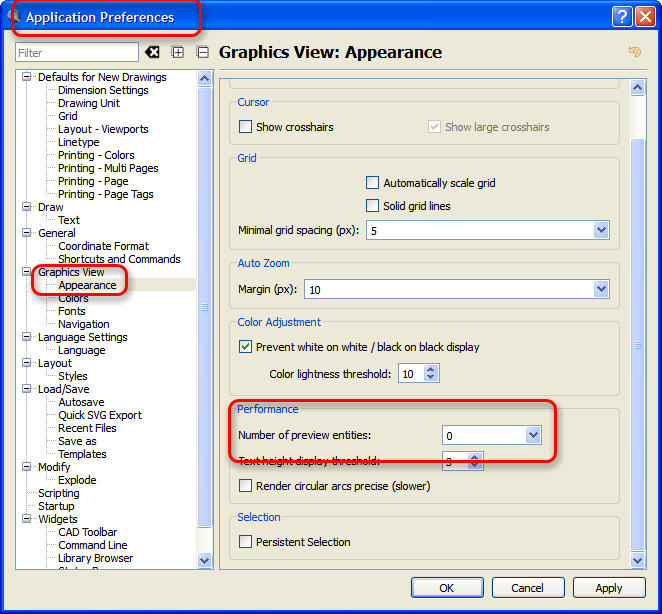Viewport: 662px width, 614px height.
Task: Enable Persistent Selection checkbox
Action: [x=246, y=542]
